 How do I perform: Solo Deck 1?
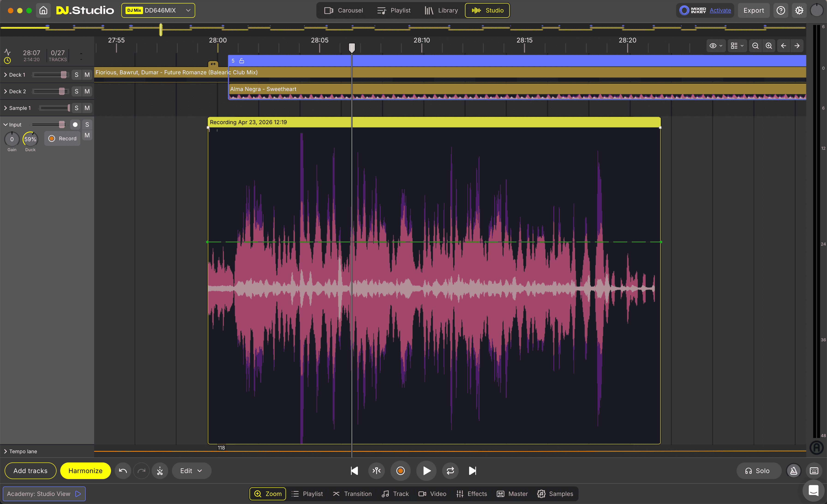coord(77,75)
